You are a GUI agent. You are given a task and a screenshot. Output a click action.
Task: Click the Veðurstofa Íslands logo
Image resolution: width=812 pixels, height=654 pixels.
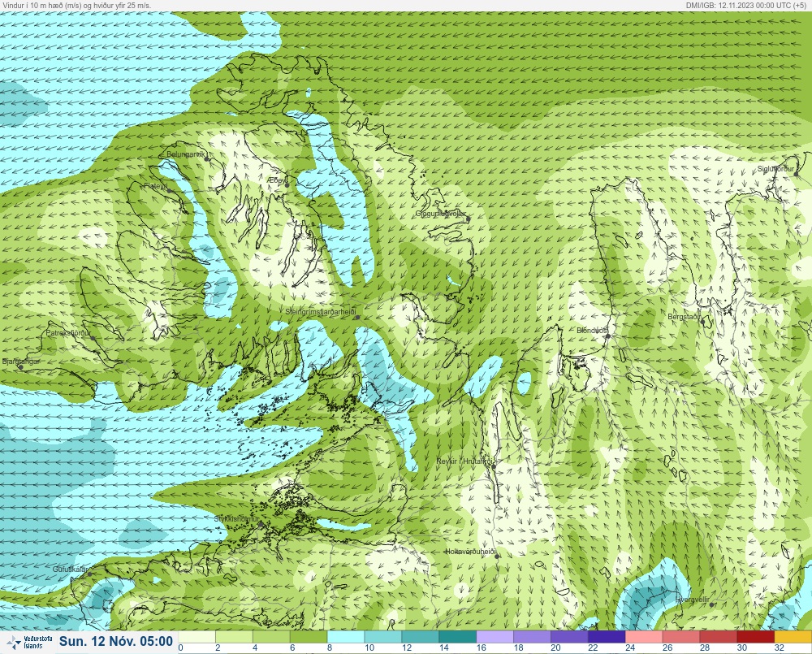[x=28, y=643]
